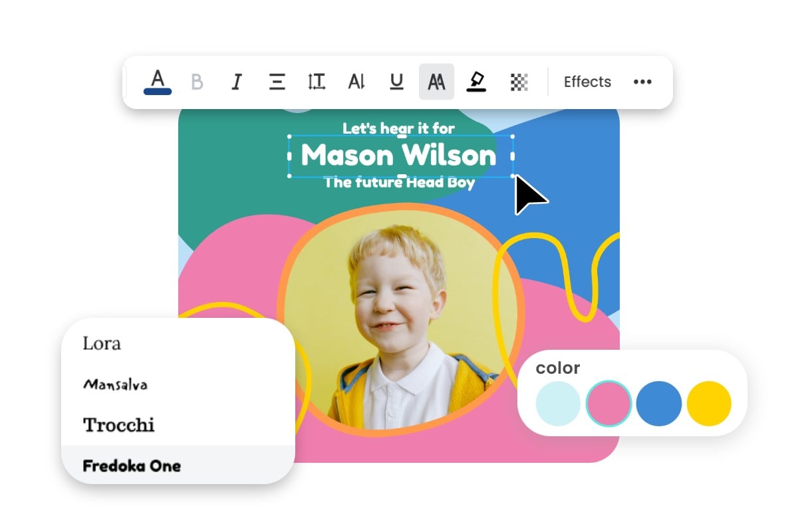Click the color panel label
The image size is (798, 532).
click(x=559, y=368)
